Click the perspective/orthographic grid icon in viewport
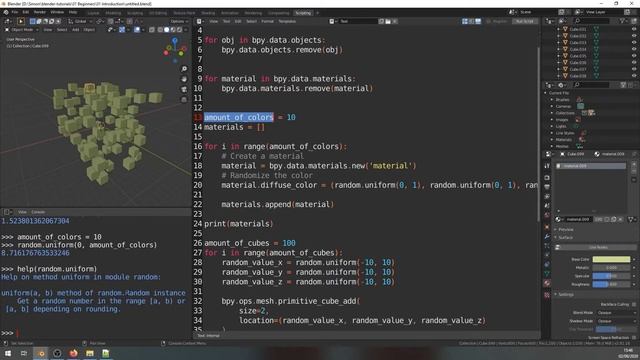The image size is (640, 360). coord(184,100)
